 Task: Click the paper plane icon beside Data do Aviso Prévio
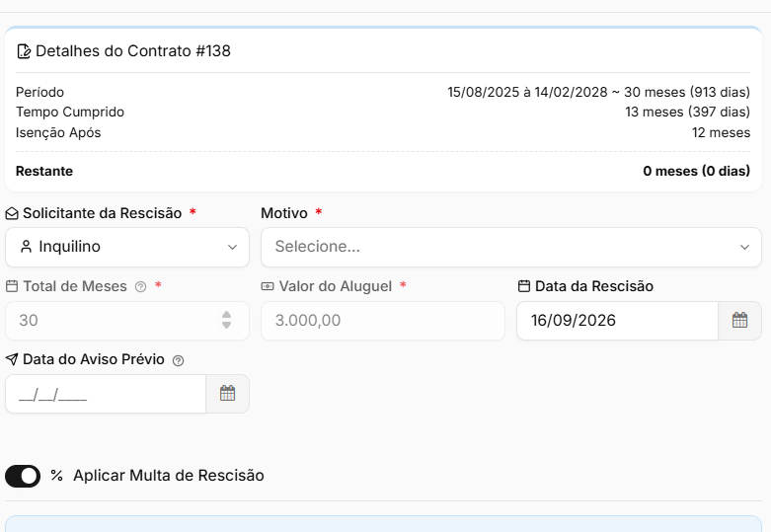[x=12, y=359]
